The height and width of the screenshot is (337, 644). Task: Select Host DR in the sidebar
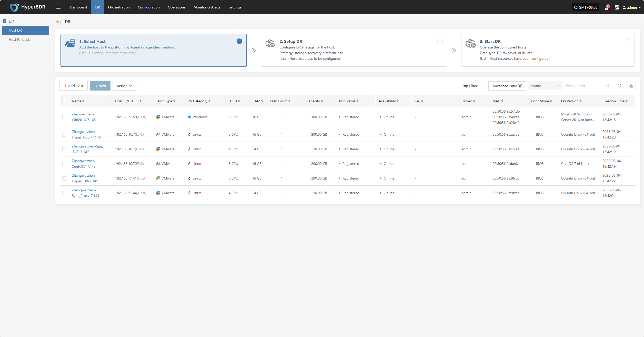tap(26, 30)
